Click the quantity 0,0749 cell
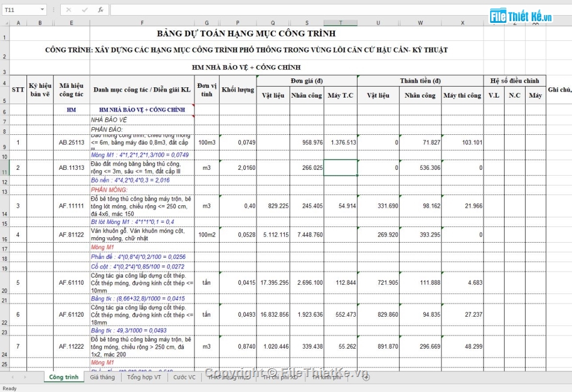The width and height of the screenshot is (572, 392). pyautogui.click(x=238, y=142)
